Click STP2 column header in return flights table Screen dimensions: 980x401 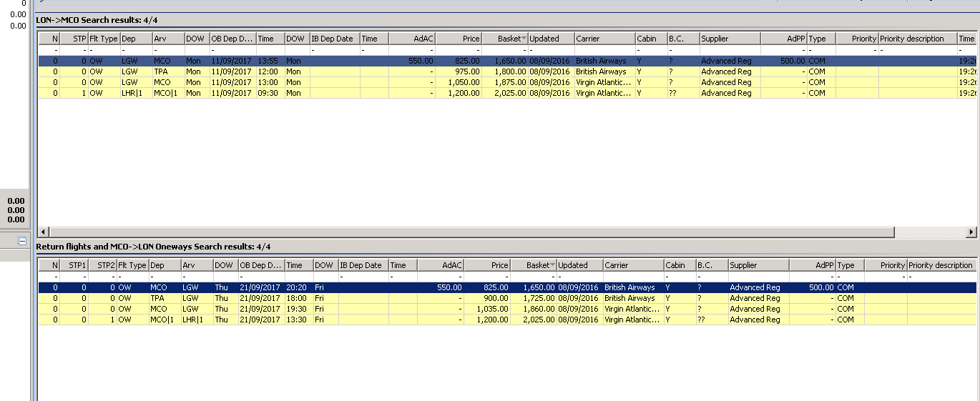[102, 265]
